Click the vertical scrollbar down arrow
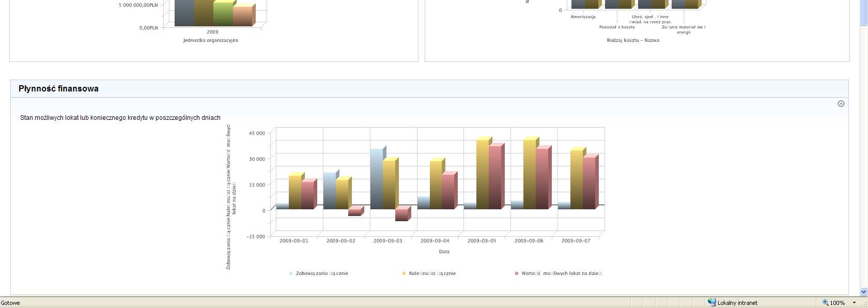Image resolution: width=868 pixels, height=308 pixels. point(863,292)
